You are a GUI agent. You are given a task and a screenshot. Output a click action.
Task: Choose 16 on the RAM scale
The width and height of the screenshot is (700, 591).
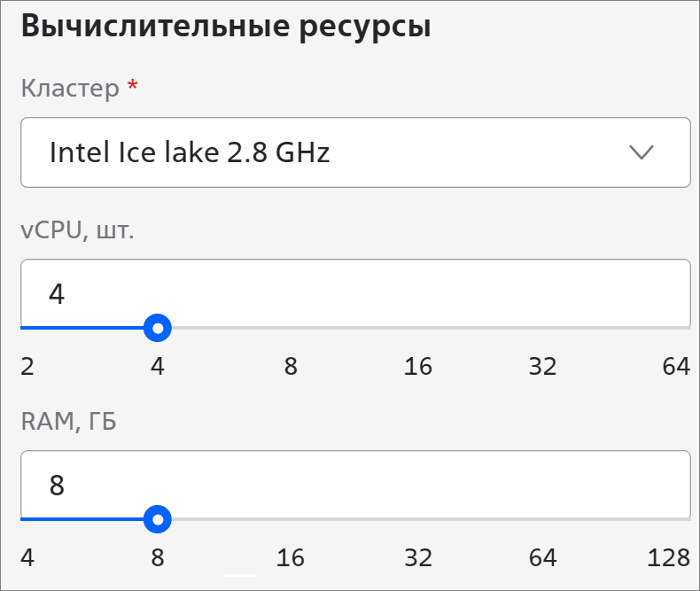(291, 557)
